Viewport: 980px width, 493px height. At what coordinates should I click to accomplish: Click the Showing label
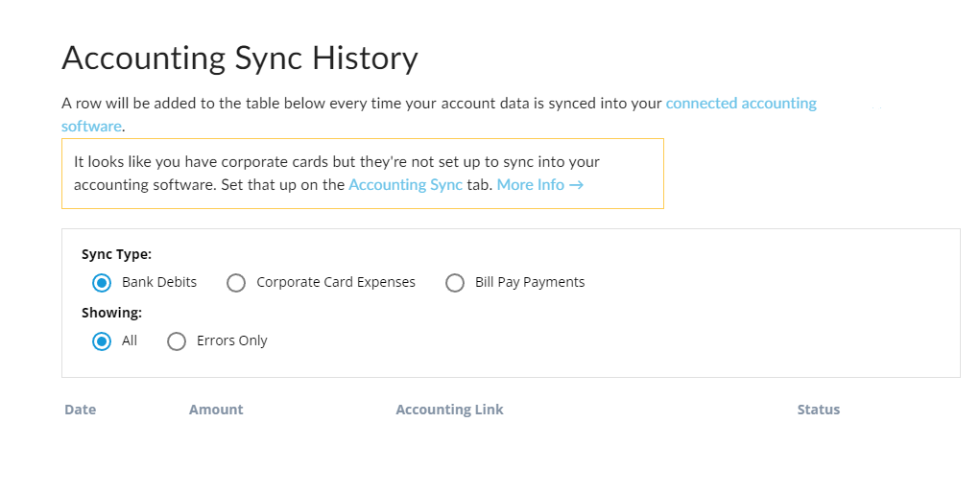click(x=112, y=313)
